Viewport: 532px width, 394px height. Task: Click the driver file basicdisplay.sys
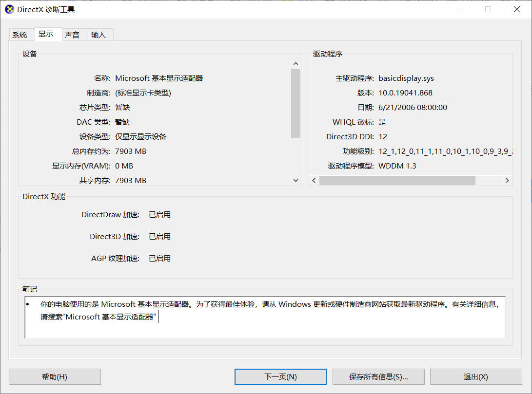pyautogui.click(x=406, y=78)
